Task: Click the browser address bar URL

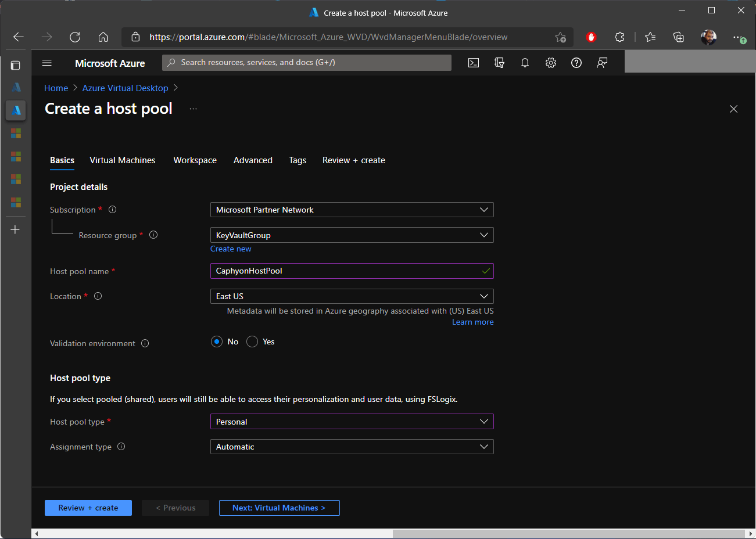Action: [328, 37]
